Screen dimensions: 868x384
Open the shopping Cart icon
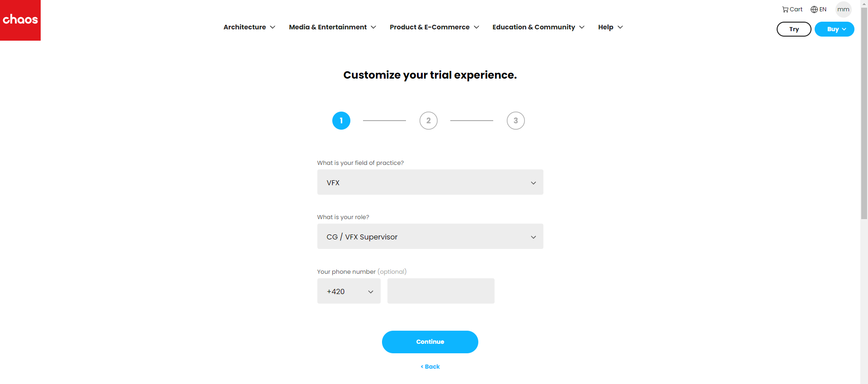click(x=785, y=9)
